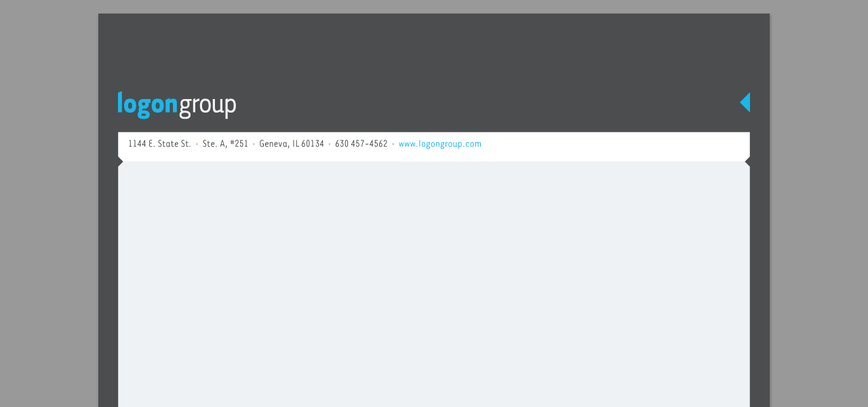Click the "Geneva, IL 60134" city text
The width and height of the screenshot is (868, 407).
[292, 144]
